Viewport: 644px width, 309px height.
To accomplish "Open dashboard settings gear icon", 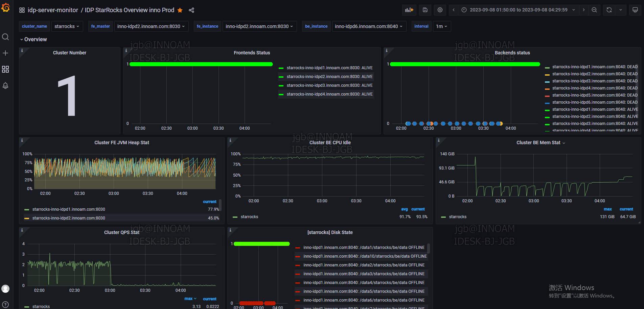I will pyautogui.click(x=440, y=10).
